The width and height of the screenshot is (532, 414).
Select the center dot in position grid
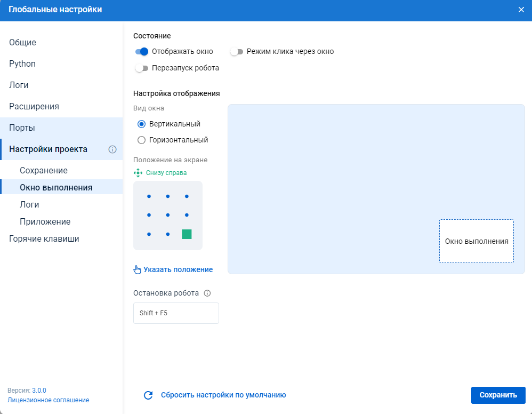(168, 215)
